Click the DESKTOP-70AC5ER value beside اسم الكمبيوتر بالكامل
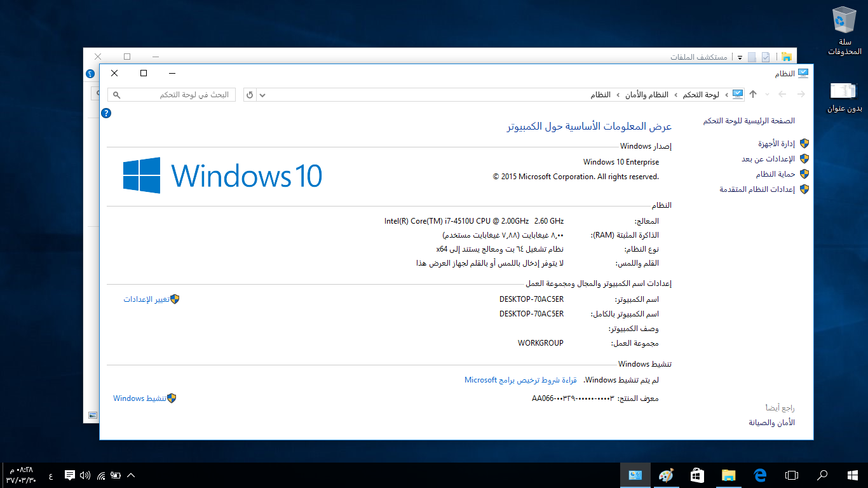This screenshot has height=488, width=868. click(531, 314)
